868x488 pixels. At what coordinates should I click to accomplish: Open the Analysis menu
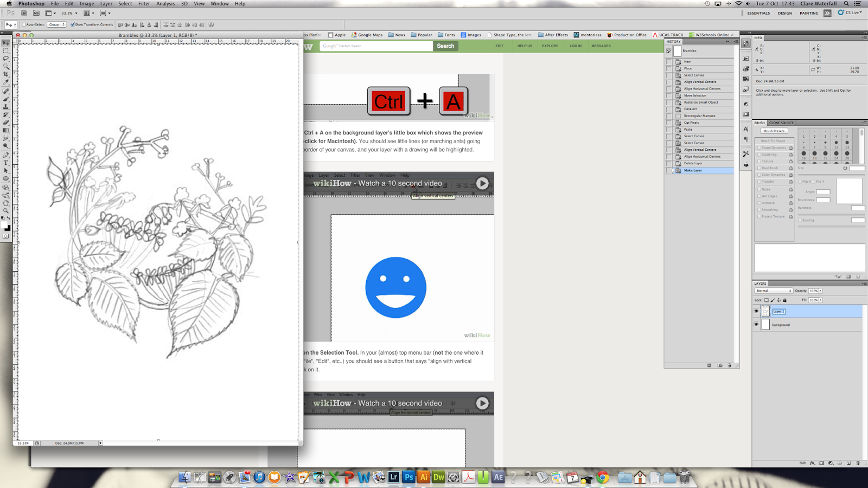click(165, 4)
